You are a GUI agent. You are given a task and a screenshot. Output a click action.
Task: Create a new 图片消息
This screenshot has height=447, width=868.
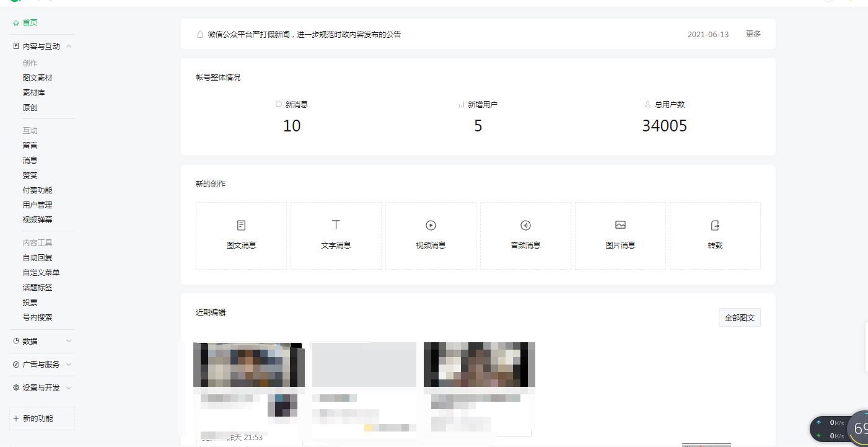coord(620,236)
